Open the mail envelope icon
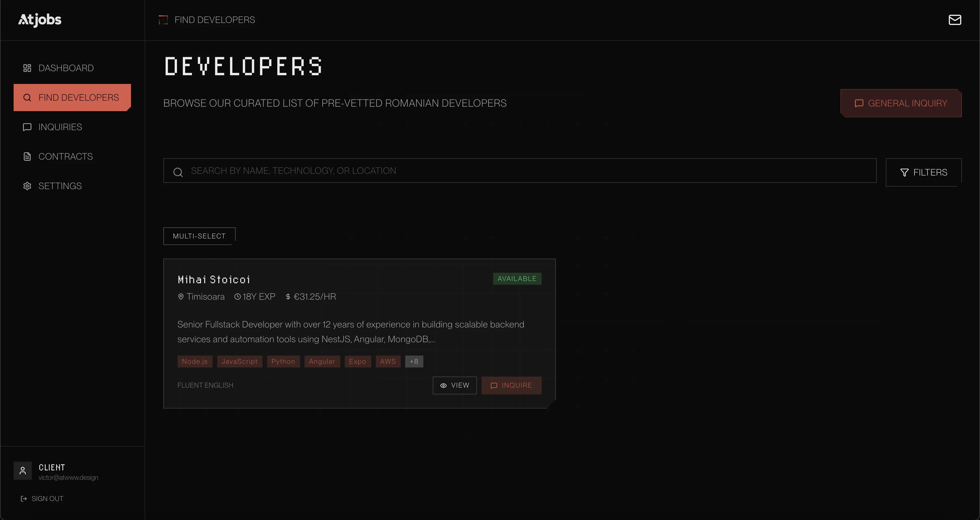This screenshot has width=980, height=520. tap(955, 20)
